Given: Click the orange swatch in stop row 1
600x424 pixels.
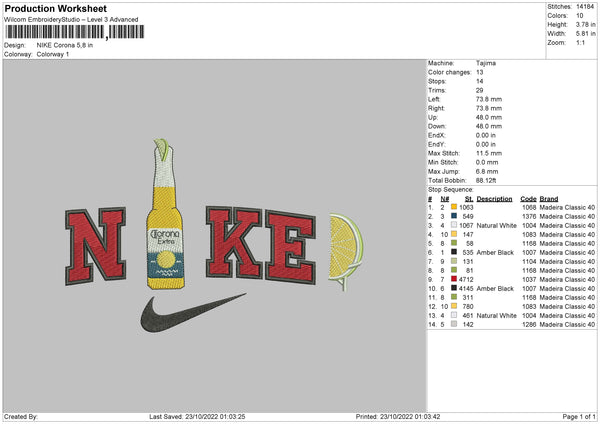Looking at the screenshot, I should [454, 207].
